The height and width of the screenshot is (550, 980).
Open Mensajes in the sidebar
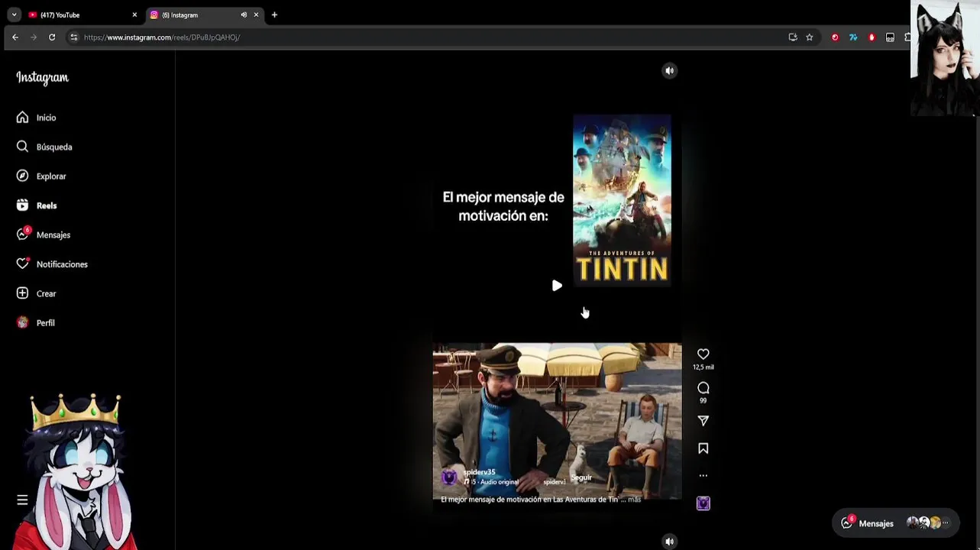(53, 235)
